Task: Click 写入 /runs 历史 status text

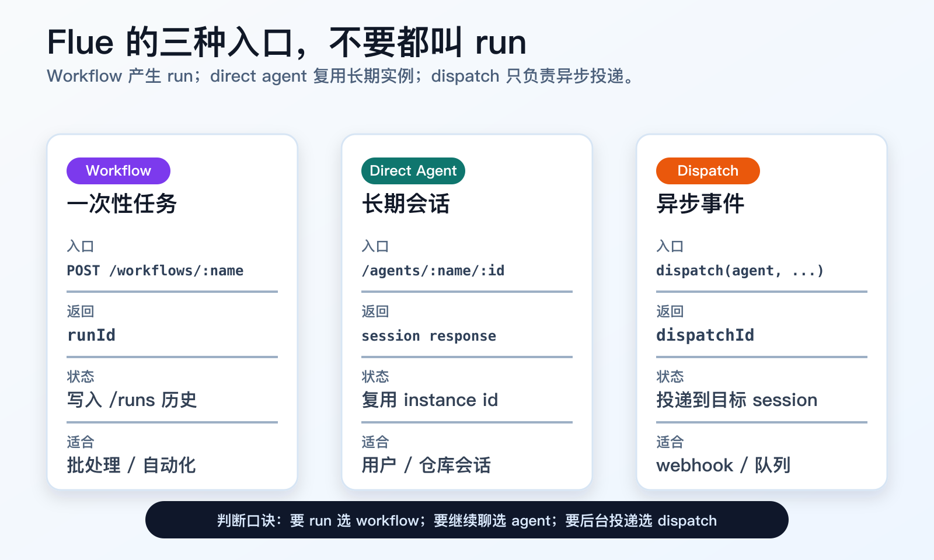Action: [132, 400]
